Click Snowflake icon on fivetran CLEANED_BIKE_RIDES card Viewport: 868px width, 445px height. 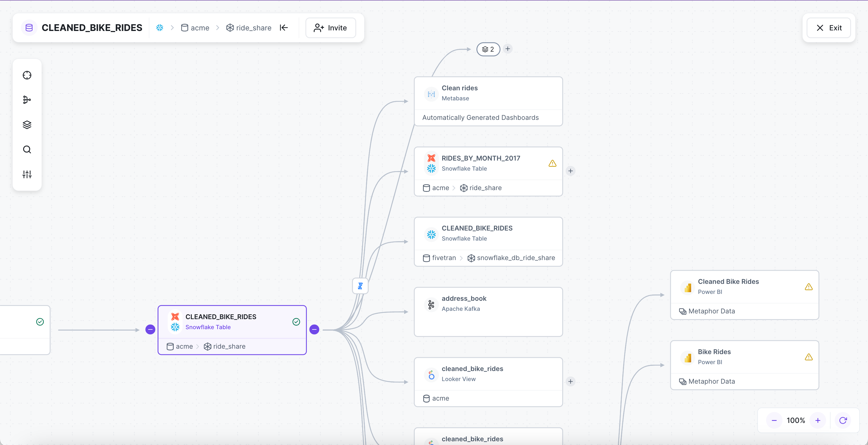click(431, 235)
